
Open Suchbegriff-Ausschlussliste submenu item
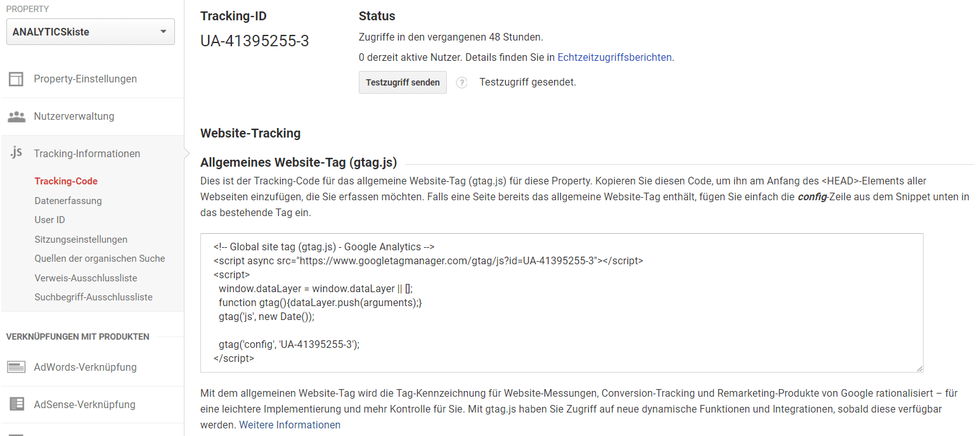93,297
